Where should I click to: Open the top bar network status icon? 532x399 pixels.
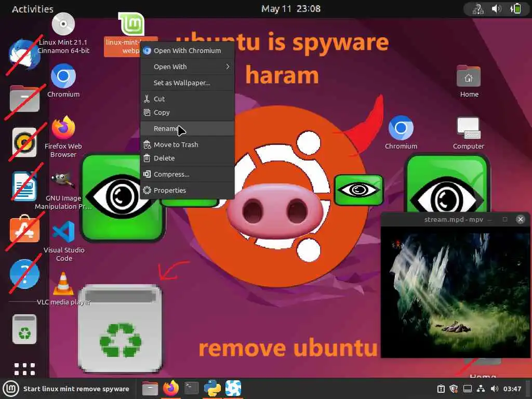coord(478,9)
